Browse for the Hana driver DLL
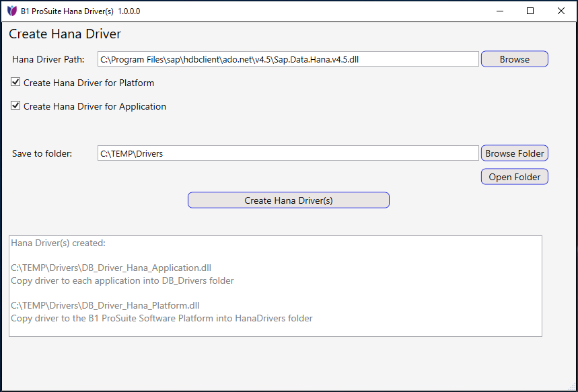 514,59
